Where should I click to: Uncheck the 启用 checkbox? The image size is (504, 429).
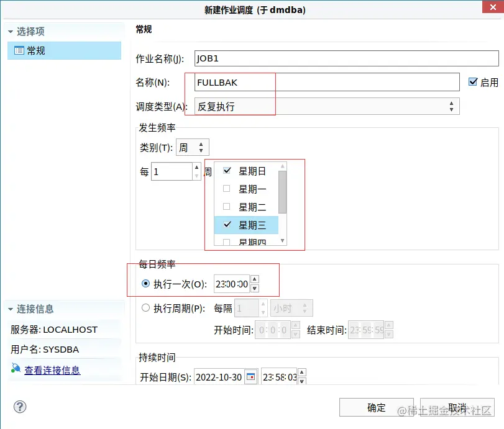tap(474, 81)
